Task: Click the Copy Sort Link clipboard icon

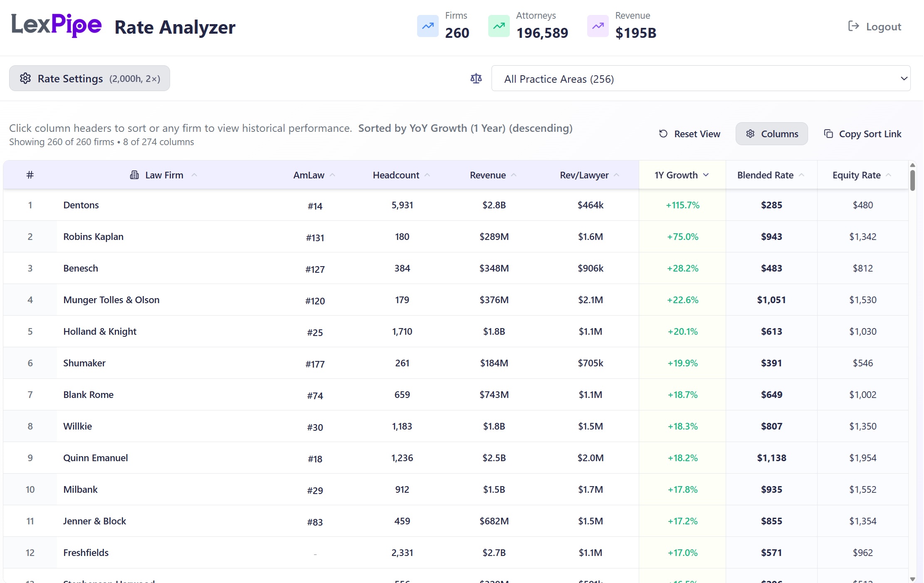Action: 828,133
